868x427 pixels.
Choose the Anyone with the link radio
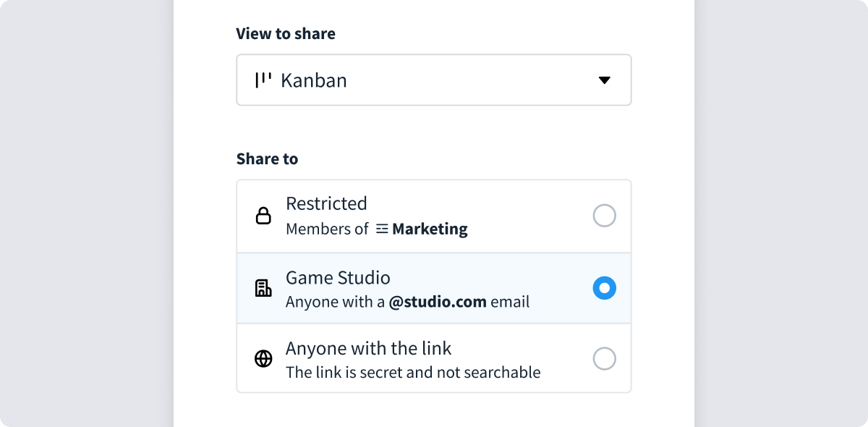coord(604,359)
